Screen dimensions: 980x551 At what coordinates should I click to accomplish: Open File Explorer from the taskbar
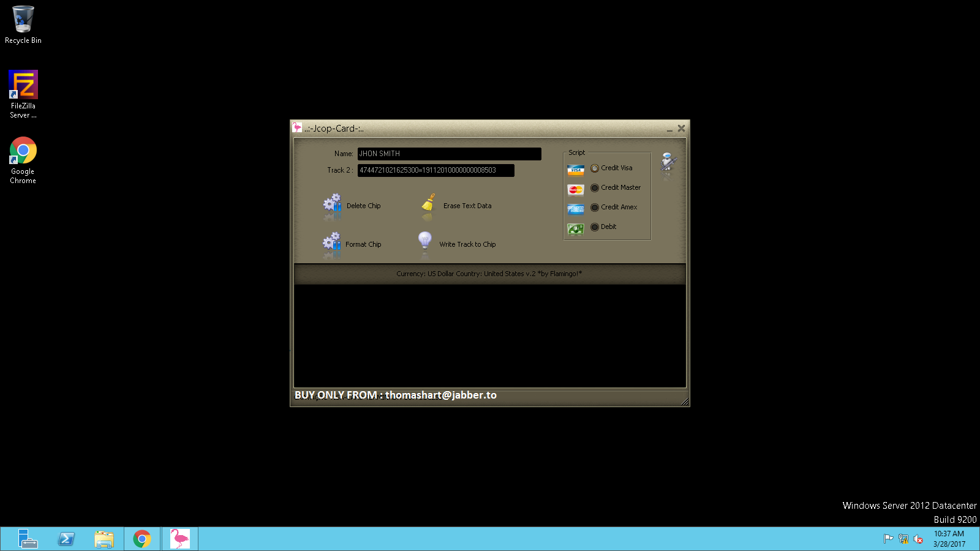[x=104, y=539]
